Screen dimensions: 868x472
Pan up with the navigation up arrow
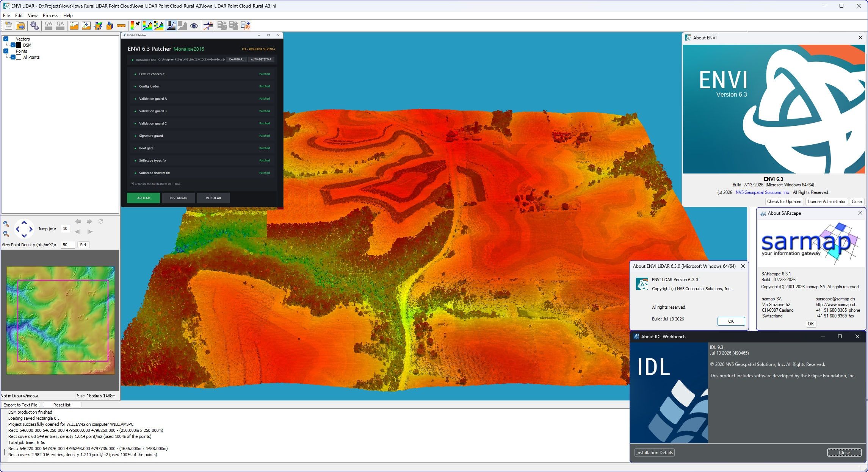pos(24,223)
